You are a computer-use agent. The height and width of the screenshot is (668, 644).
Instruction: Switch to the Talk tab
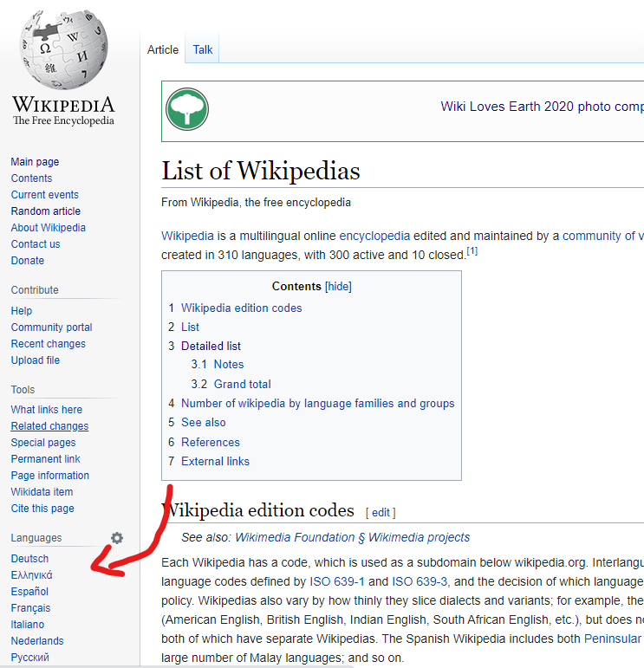click(x=203, y=50)
